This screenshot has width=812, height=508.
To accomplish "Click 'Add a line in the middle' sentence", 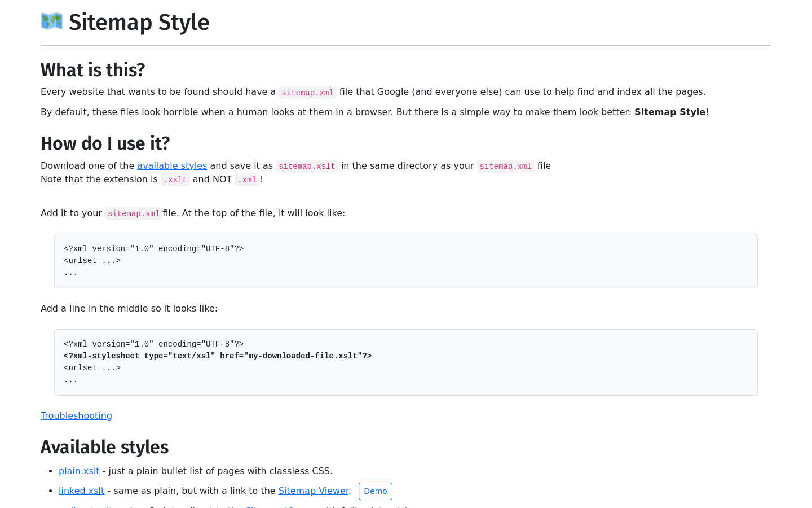I will [x=129, y=308].
